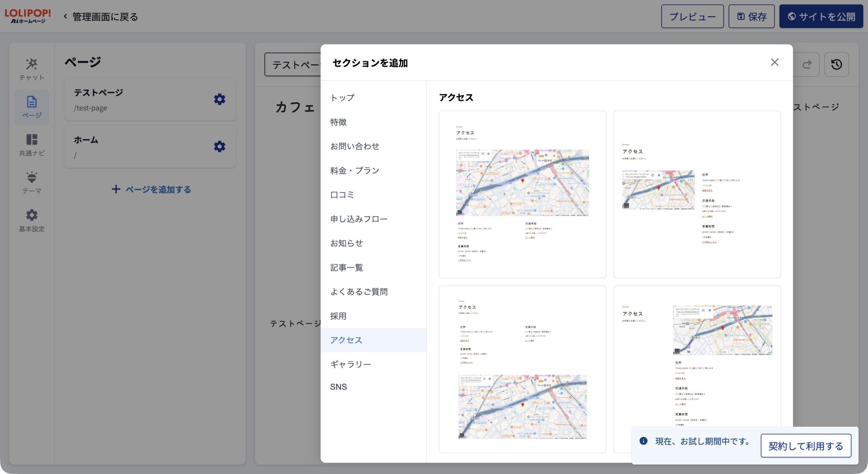The image size is (868, 474).
Task: Choose access template with large top map
Action: click(x=522, y=194)
